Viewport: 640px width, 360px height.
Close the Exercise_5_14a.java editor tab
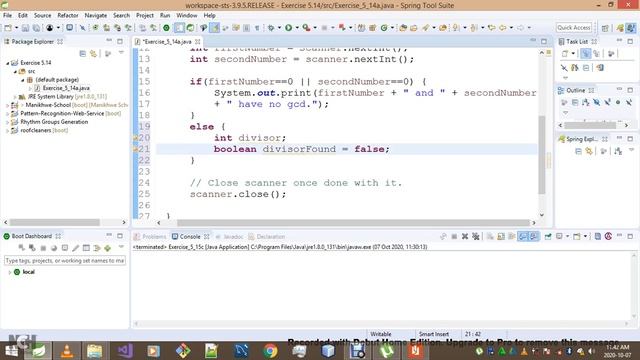[x=198, y=42]
